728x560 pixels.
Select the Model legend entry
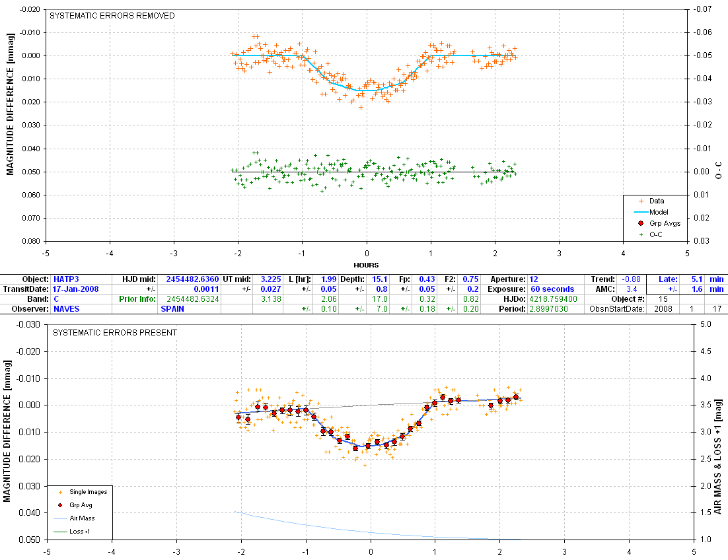(659, 212)
